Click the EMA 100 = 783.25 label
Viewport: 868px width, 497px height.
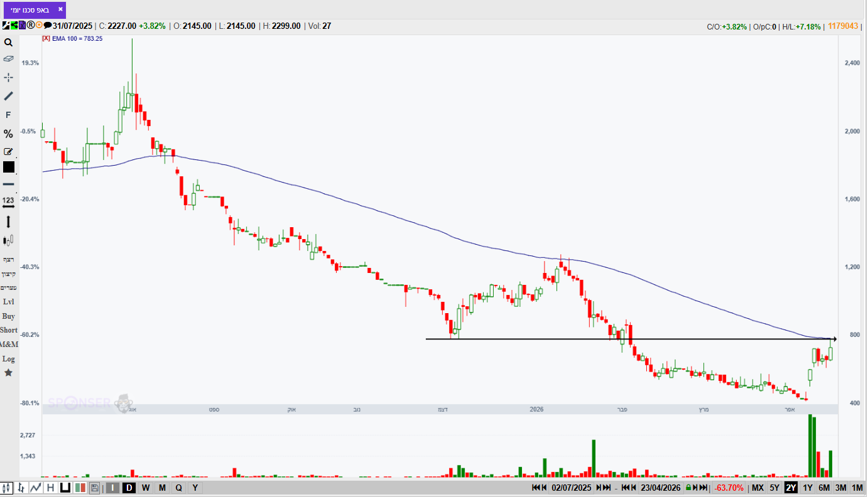click(x=78, y=38)
